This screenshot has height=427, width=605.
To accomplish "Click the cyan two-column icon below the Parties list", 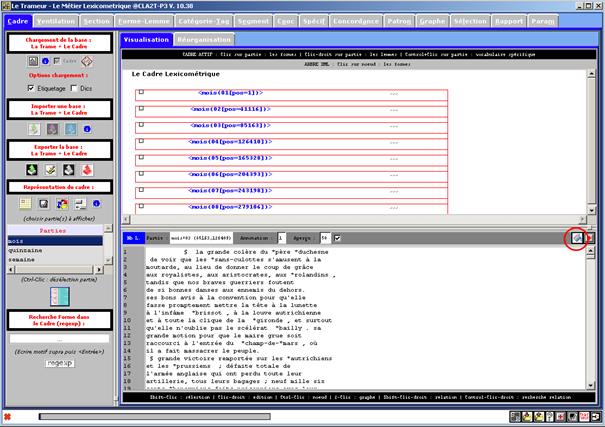I will 60,297.
